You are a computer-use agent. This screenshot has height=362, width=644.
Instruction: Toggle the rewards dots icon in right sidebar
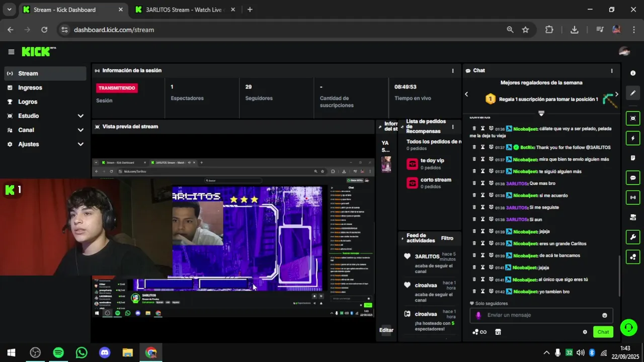pos(633,256)
